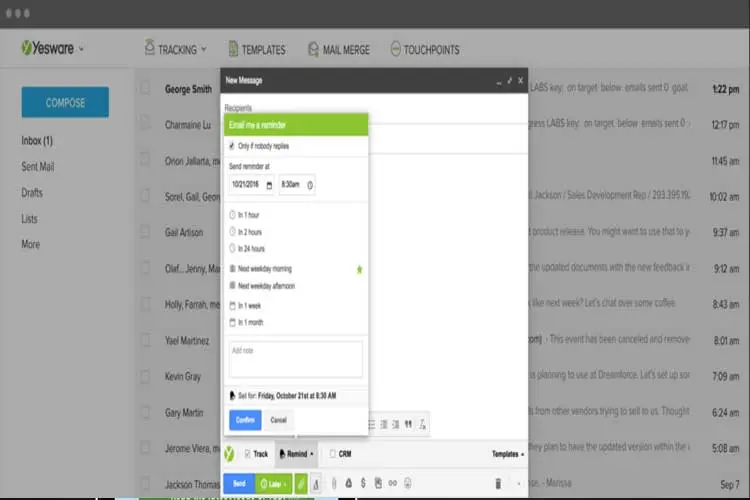The width and height of the screenshot is (750, 500).
Task: Click the paperclip attach files icon
Action: coord(334,484)
